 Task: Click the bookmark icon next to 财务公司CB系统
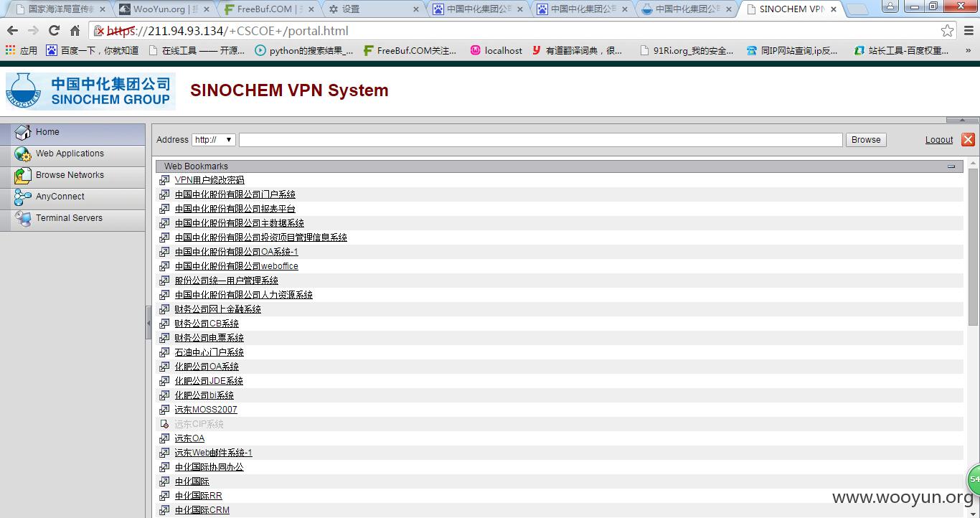164,324
